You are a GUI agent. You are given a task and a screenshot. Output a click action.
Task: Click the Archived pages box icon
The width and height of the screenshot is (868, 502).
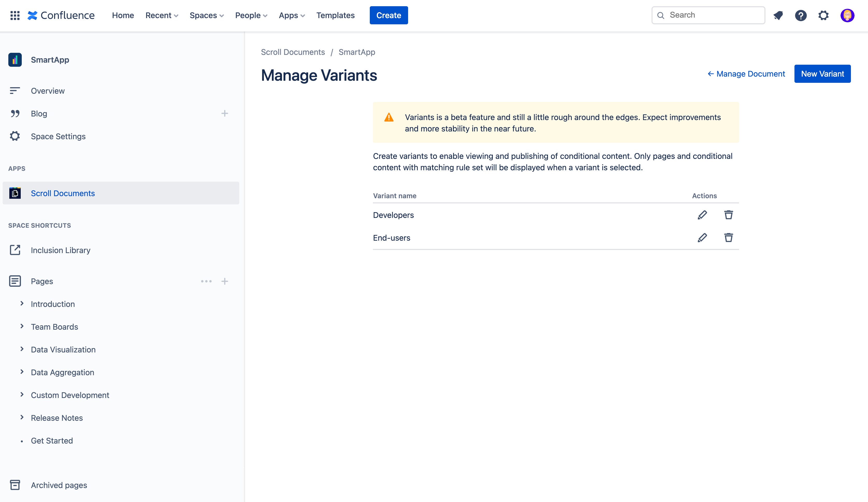coord(15,485)
